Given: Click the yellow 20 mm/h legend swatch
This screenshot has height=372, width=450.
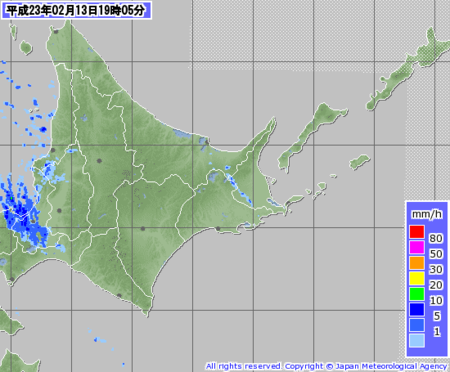Looking at the screenshot, I should 417,278.
